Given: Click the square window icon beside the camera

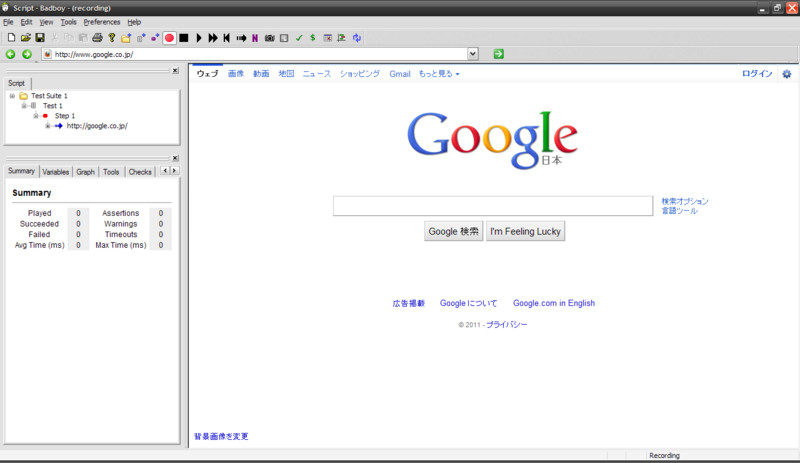Looking at the screenshot, I should click(x=284, y=38).
